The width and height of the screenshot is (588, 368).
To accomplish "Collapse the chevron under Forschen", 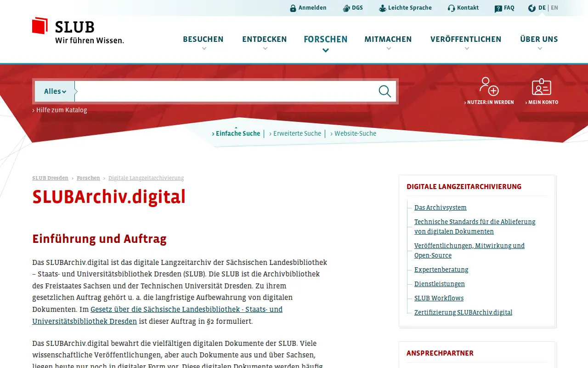I will click(326, 51).
